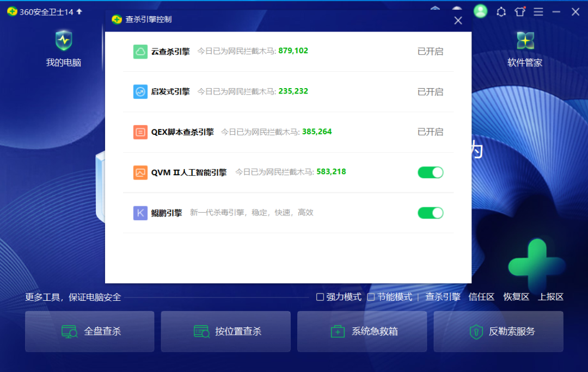The height and width of the screenshot is (372, 588).
Task: Click 新一代杀毒引擎 description text
Action: (x=252, y=213)
